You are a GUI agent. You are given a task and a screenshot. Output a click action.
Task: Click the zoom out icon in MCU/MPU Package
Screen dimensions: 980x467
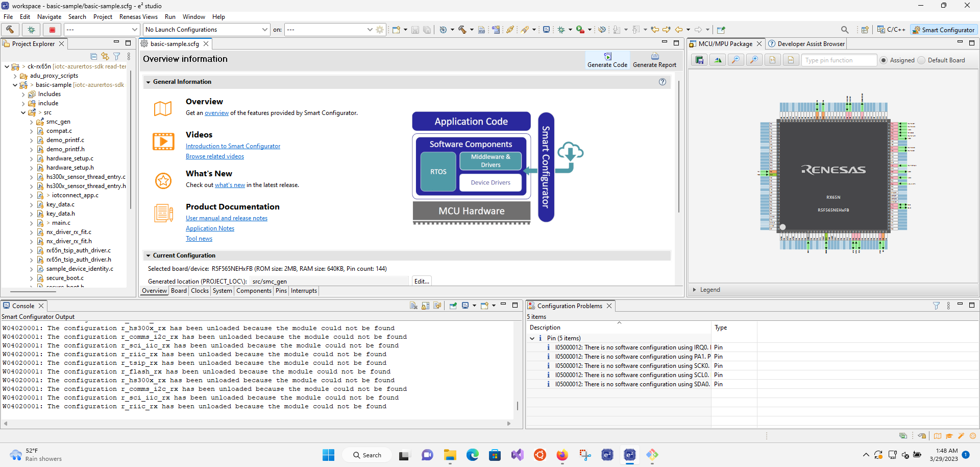(x=736, y=60)
